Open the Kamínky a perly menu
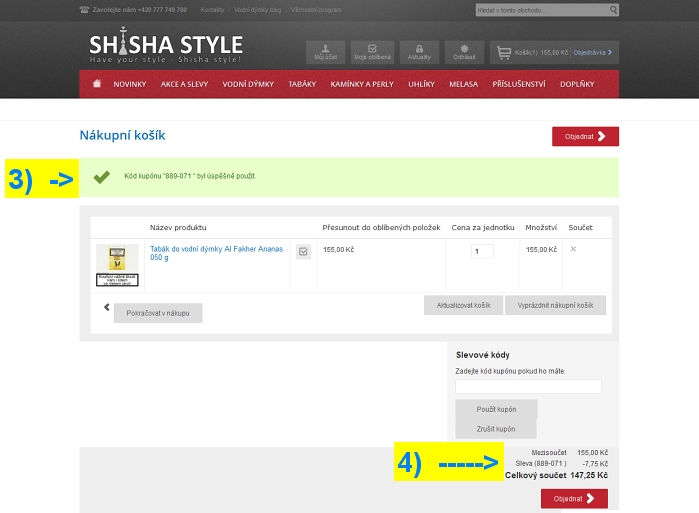Screen dimensions: 699x513 [x=362, y=84]
